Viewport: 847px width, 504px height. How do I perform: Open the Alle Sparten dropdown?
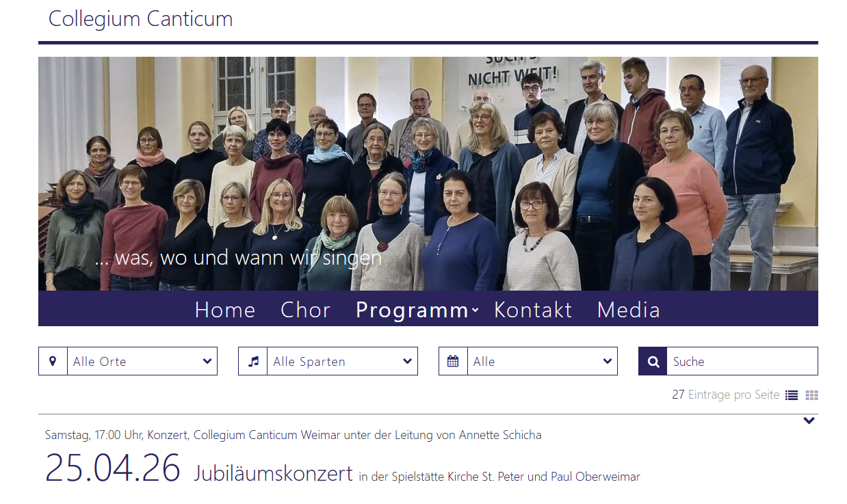click(342, 361)
